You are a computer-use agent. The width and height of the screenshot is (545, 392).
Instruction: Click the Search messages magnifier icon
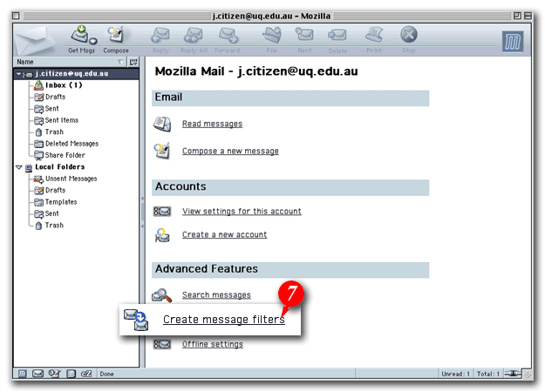[162, 295]
